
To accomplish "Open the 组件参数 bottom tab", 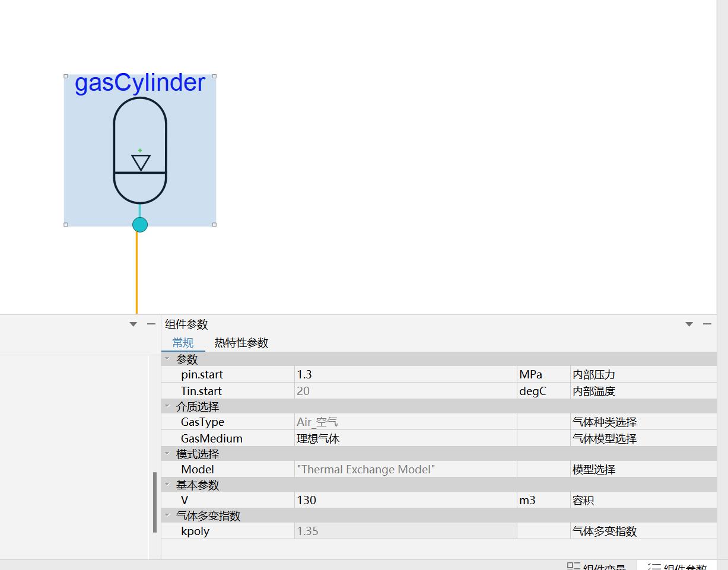I will pos(677,566).
